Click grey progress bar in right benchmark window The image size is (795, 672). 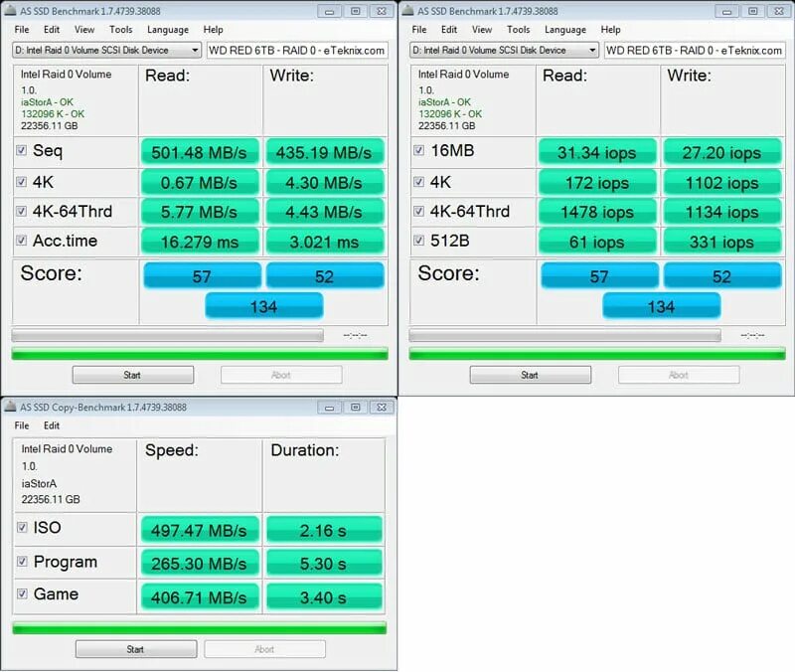(x=564, y=335)
